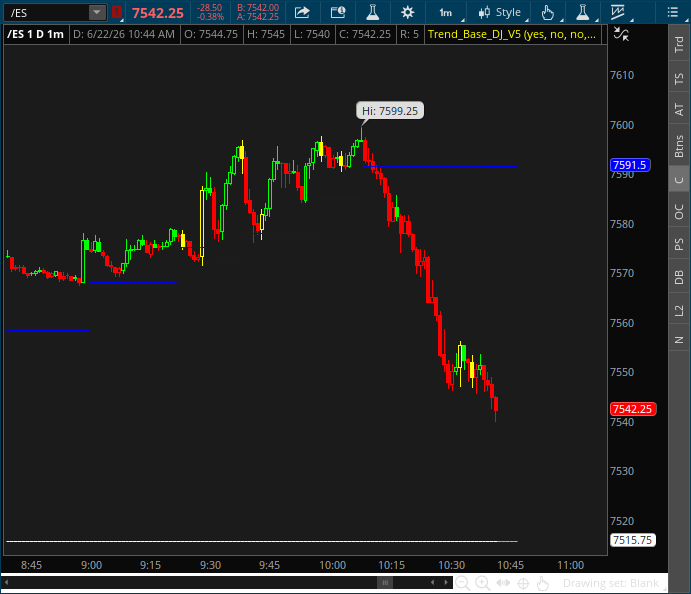This screenshot has height=594, width=691.
Task: Click the /ES 1 D 1m chart label
Action: point(35,34)
